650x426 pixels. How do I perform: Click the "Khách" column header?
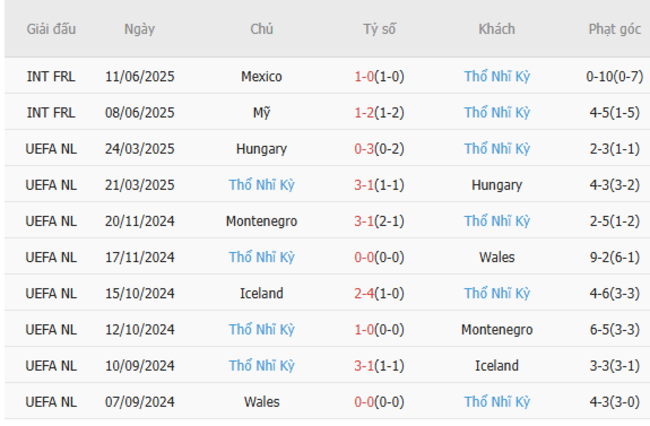pos(496,29)
